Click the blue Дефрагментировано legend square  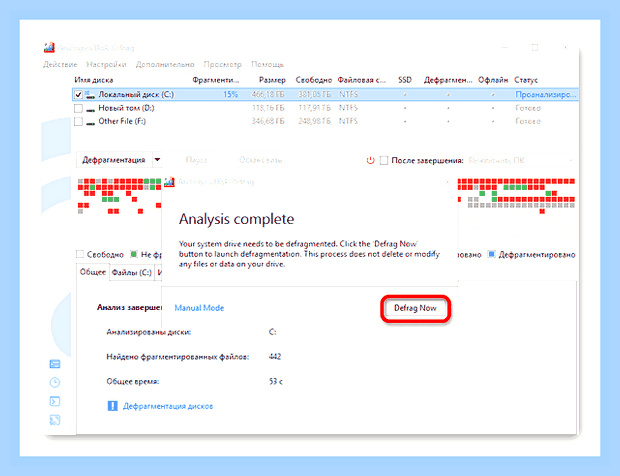pos(491,254)
